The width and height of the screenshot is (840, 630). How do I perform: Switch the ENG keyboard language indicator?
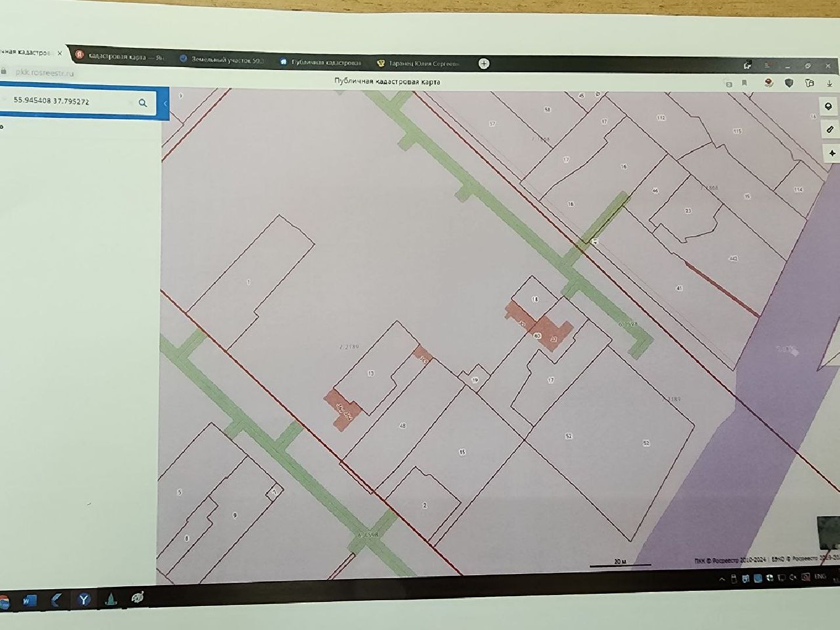point(820,576)
